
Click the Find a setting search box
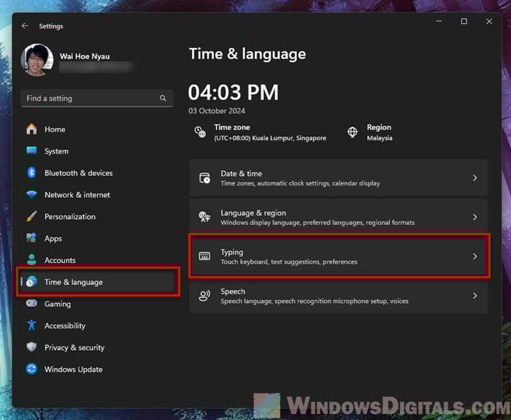[97, 98]
